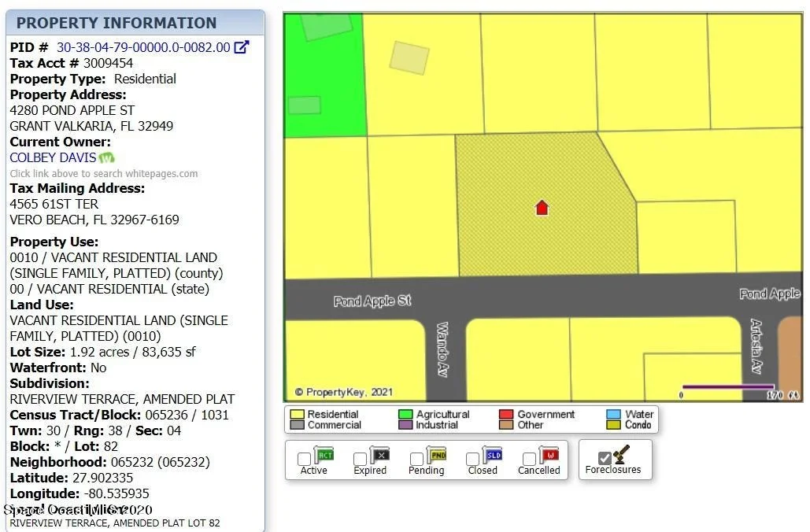Enable the Cancelled listings checkbox

click(x=529, y=459)
